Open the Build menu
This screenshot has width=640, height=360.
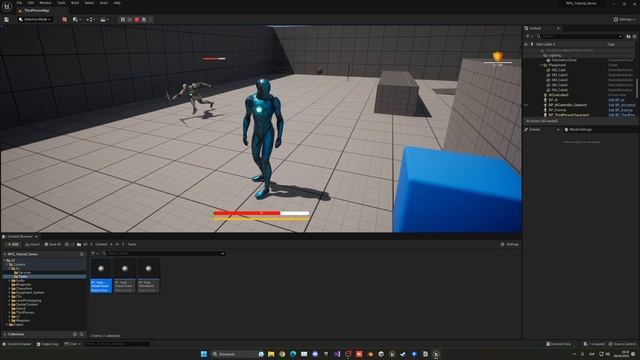(75, 3)
